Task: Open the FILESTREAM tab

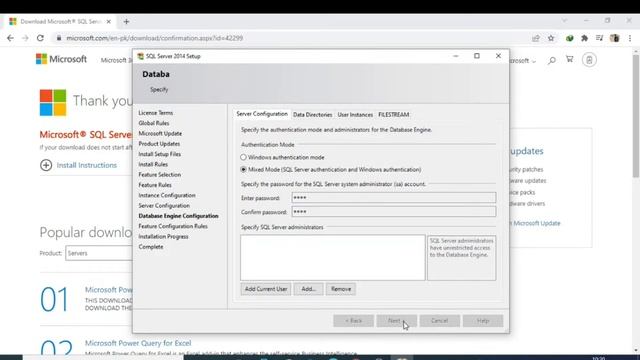Action: (x=393, y=115)
